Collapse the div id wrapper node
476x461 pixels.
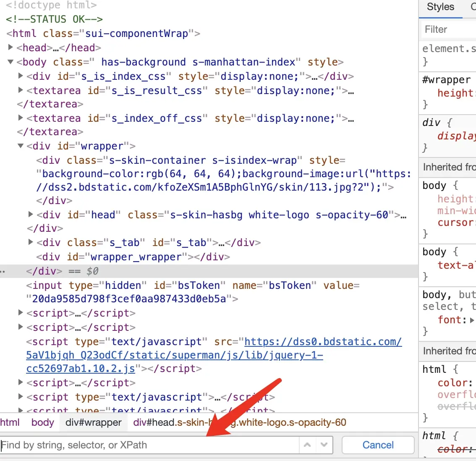[20, 146]
